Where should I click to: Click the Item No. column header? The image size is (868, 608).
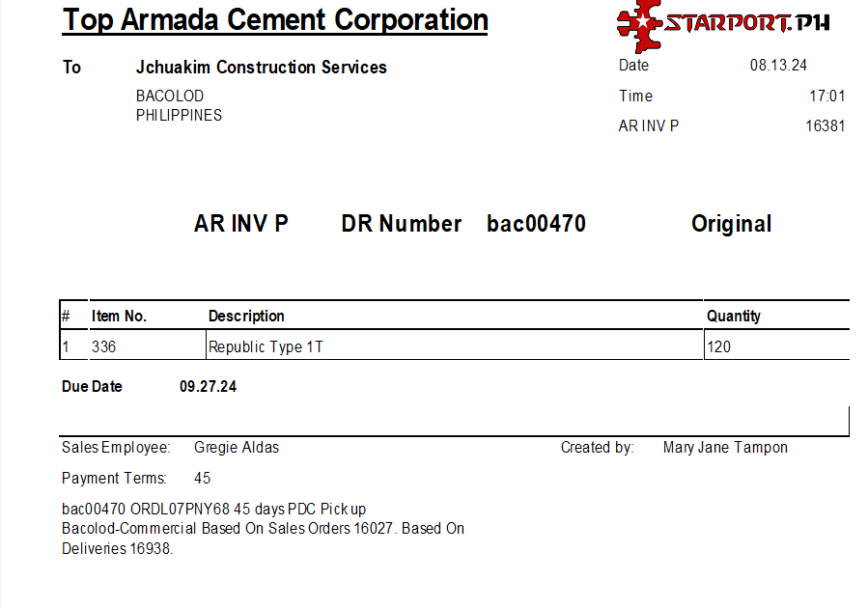coord(119,317)
